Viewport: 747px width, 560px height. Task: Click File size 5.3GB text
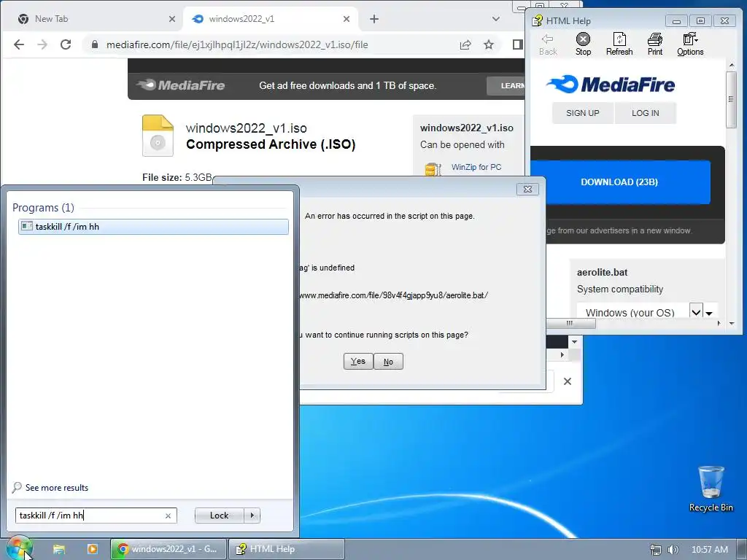tap(177, 178)
